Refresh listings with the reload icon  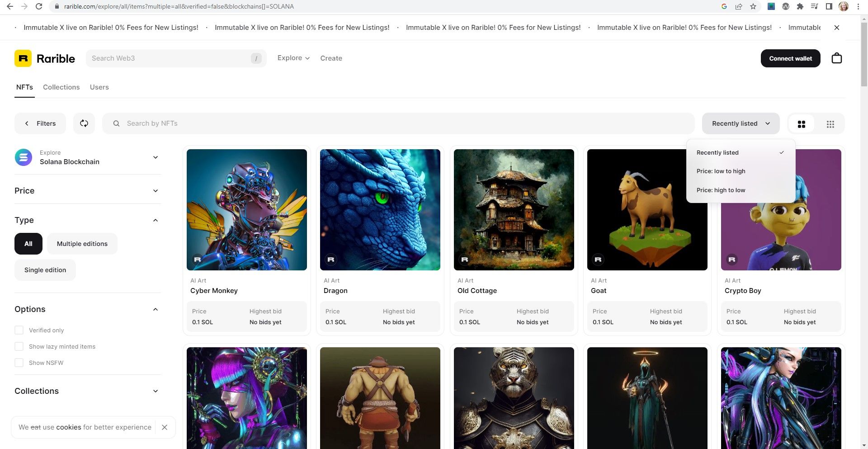(x=84, y=123)
